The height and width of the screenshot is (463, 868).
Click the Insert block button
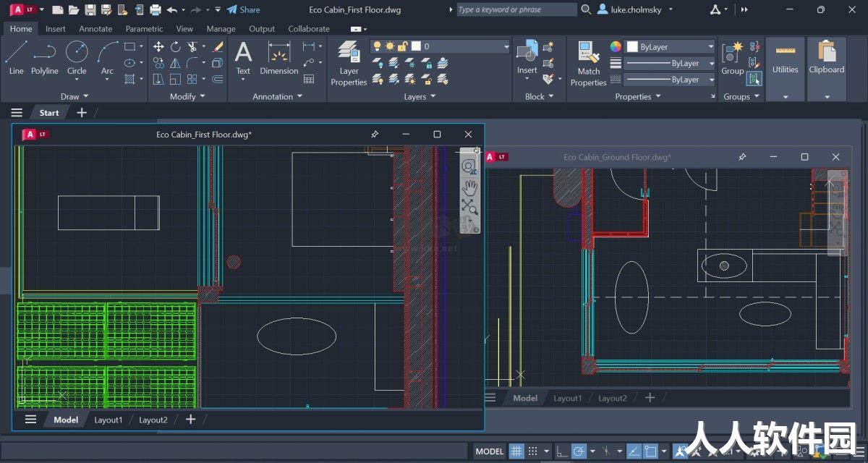pyautogui.click(x=527, y=57)
